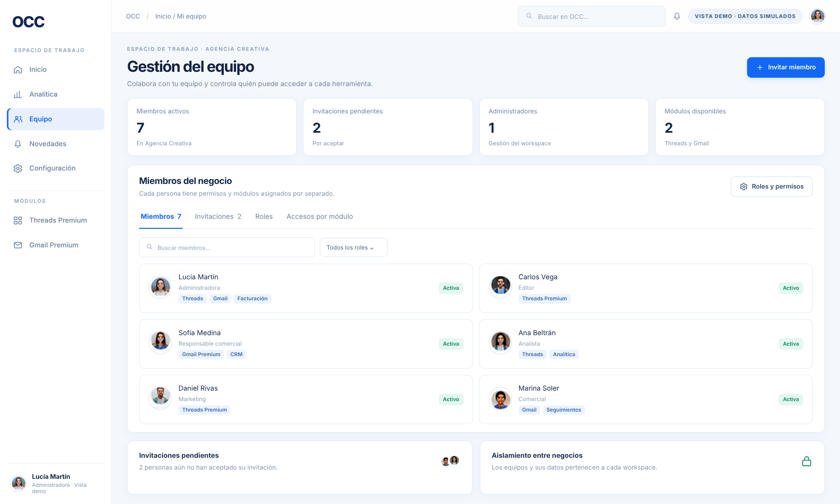Click the OCC breadcrumb link
Screen dimensions: 840x504
[x=133, y=16]
